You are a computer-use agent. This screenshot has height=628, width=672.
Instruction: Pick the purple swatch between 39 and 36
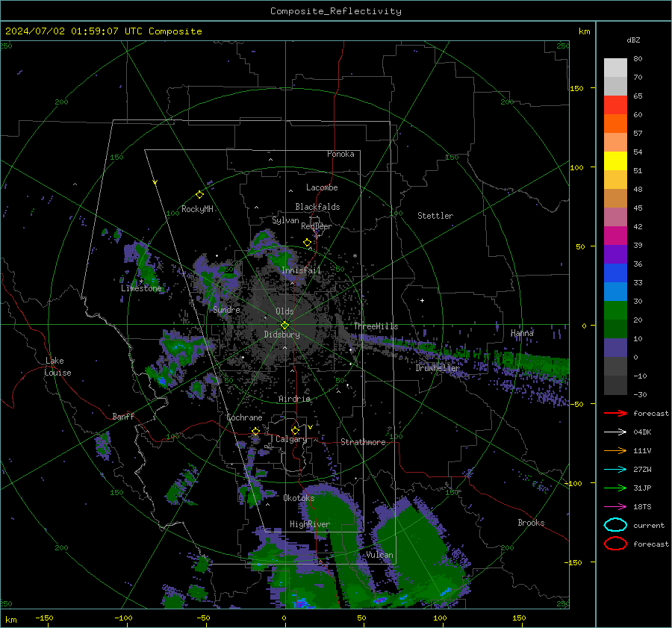(x=615, y=254)
